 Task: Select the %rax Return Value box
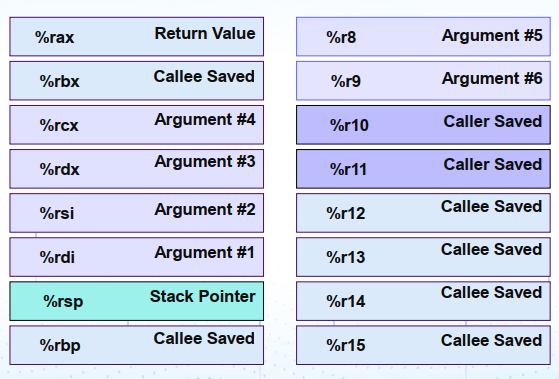click(137, 37)
